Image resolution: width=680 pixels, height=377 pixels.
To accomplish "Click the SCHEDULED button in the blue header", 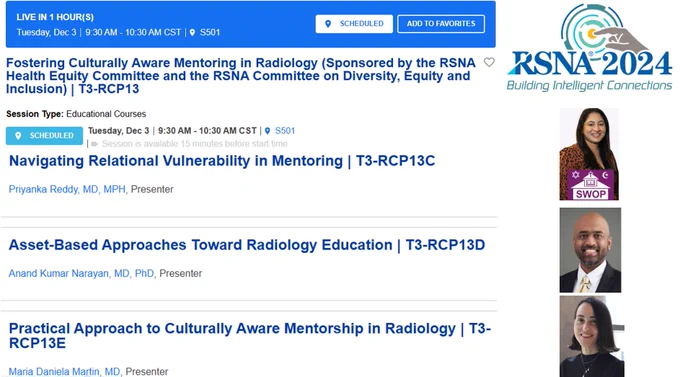I will (x=354, y=24).
